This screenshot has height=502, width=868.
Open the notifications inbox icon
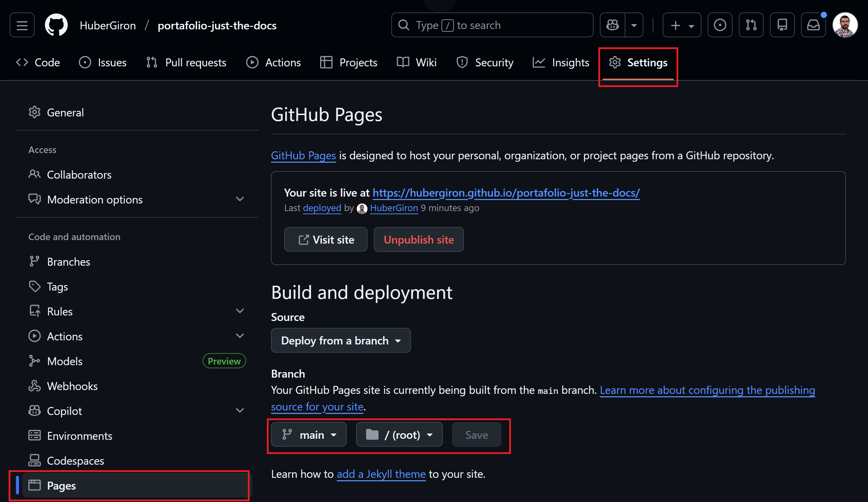point(813,25)
